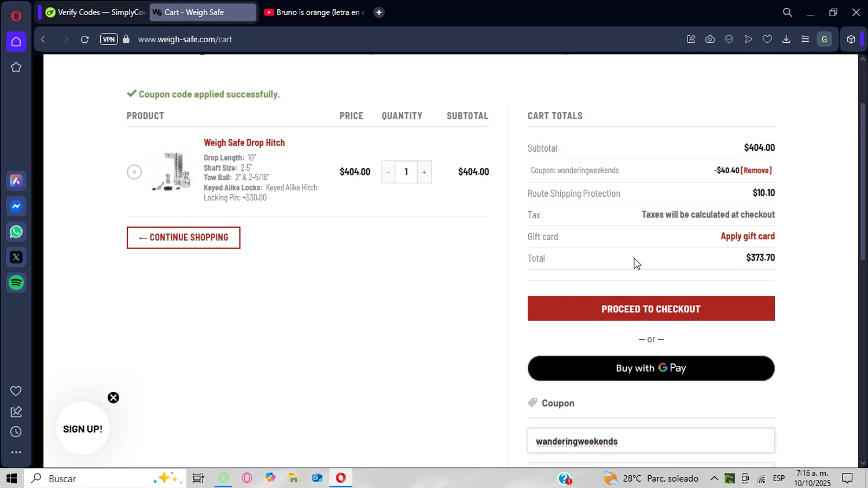Increase quantity with plus button
The height and width of the screenshot is (488, 868).
(x=424, y=172)
